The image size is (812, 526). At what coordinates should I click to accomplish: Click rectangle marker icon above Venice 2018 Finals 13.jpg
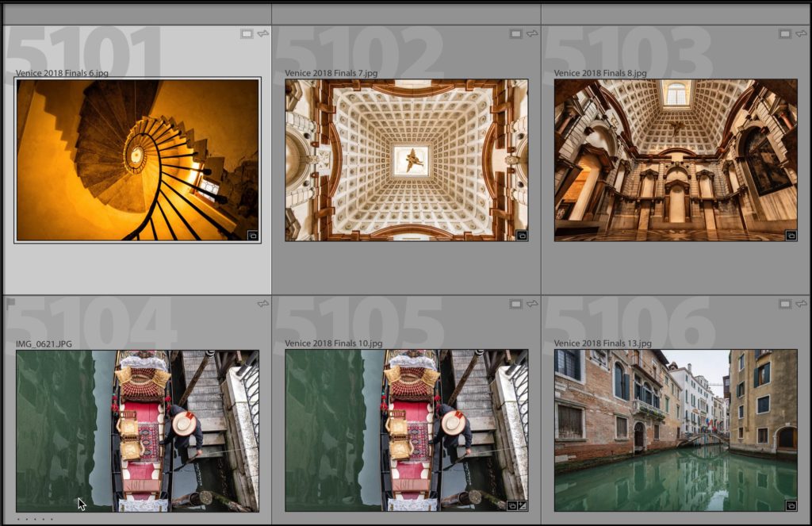pyautogui.click(x=785, y=304)
